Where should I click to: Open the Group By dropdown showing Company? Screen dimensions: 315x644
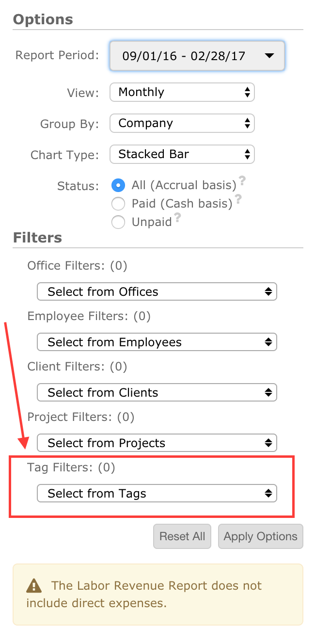point(182,123)
